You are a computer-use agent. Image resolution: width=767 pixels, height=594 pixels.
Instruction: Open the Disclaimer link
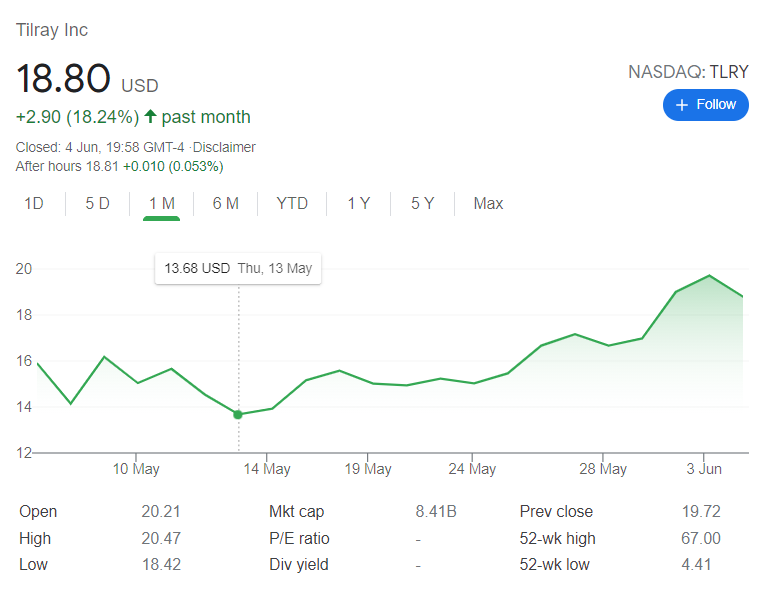pos(224,147)
